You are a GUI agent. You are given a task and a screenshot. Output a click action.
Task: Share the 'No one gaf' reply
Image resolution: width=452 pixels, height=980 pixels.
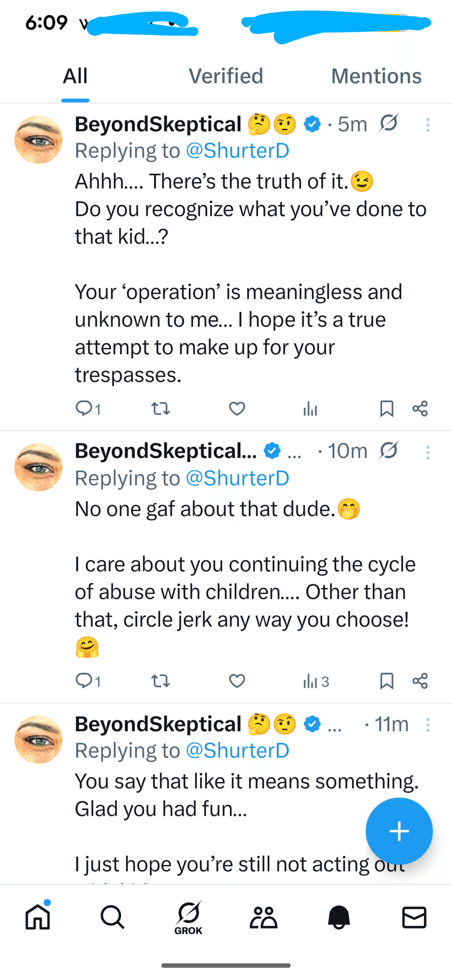(x=420, y=681)
